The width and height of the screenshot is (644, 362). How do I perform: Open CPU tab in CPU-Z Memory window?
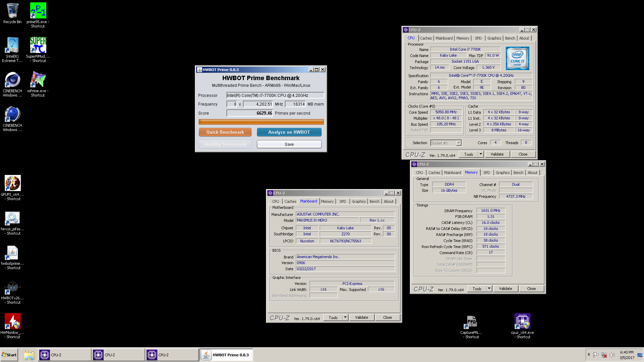pyautogui.click(x=419, y=173)
